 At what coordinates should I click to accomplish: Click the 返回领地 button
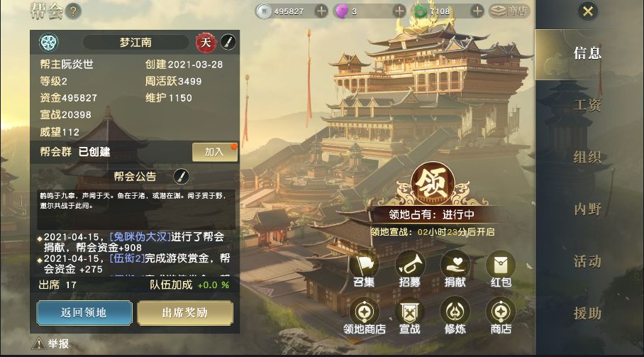pyautogui.click(x=84, y=312)
